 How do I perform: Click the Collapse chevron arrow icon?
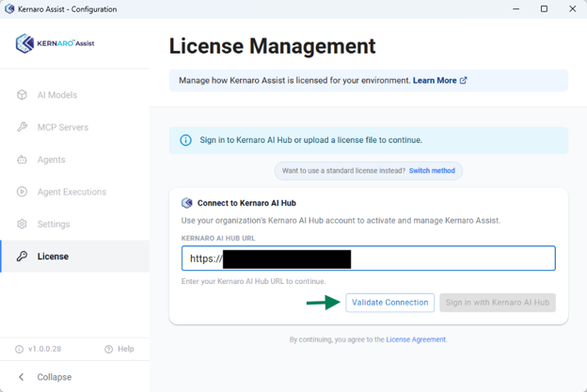click(22, 377)
